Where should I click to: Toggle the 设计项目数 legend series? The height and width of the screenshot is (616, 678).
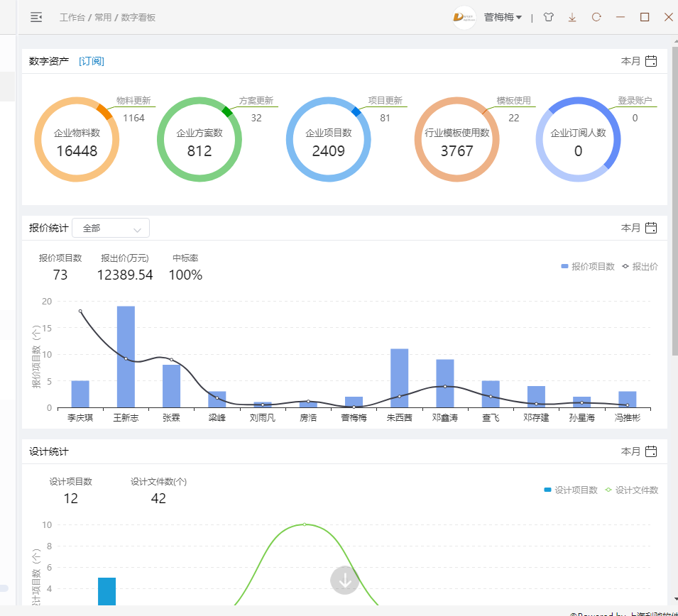click(x=571, y=490)
